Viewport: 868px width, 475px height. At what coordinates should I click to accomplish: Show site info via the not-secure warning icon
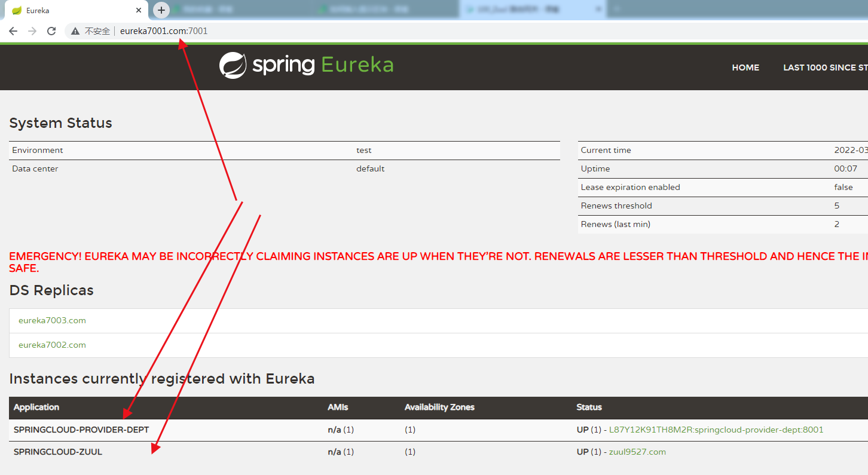75,31
